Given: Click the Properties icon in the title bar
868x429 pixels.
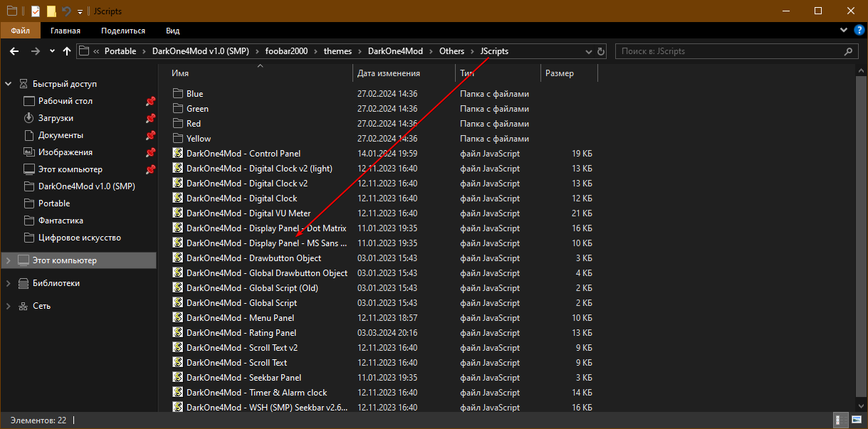Looking at the screenshot, I should coord(35,11).
